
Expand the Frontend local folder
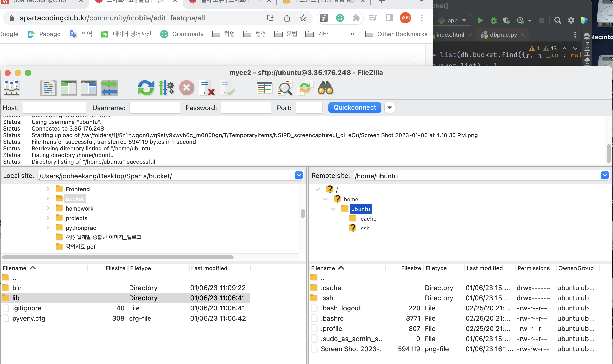point(48,189)
